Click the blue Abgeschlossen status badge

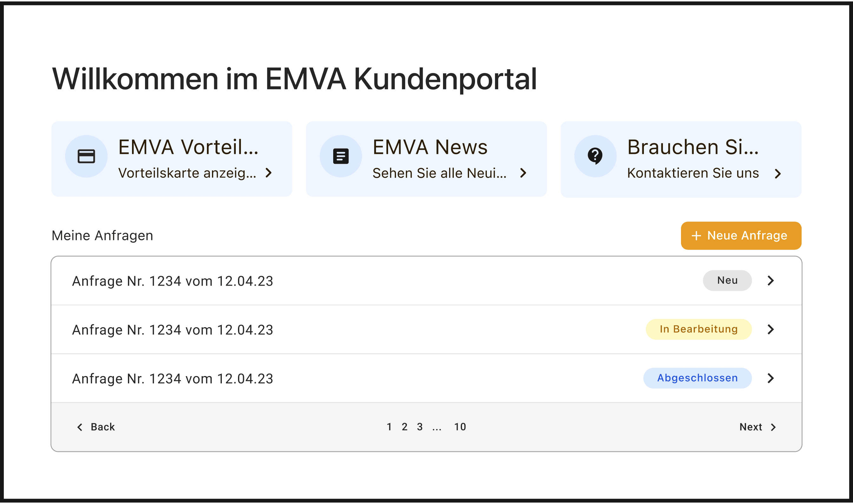click(x=697, y=378)
